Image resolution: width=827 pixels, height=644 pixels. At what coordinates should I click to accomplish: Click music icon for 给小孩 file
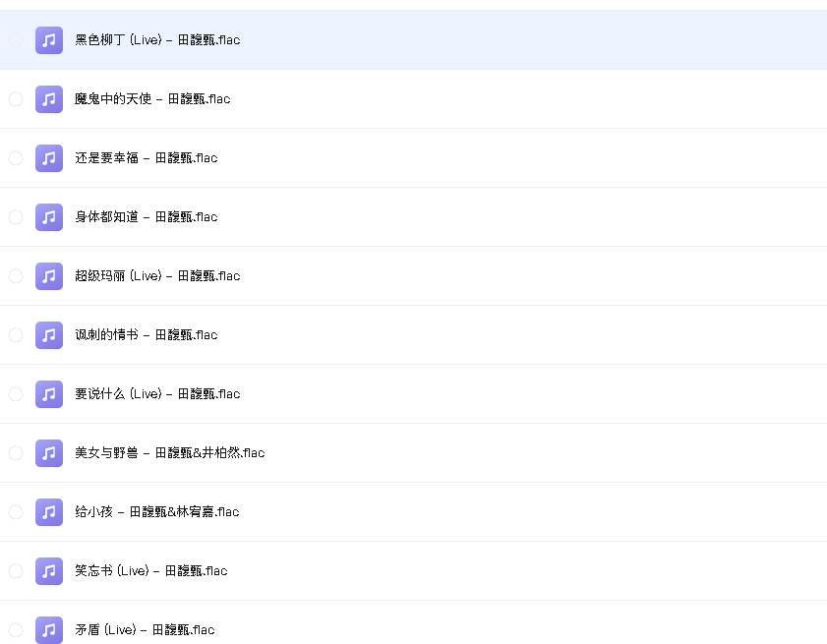[49, 512]
